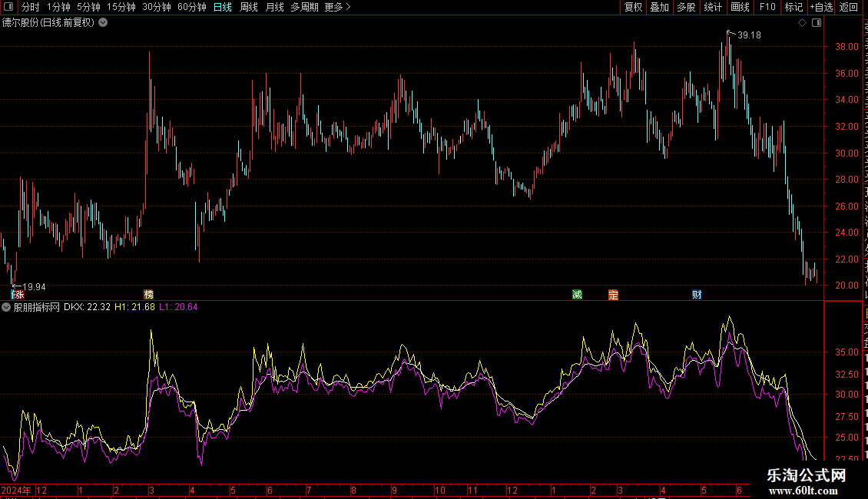Image resolution: width=868 pixels, height=499 pixels.
Task: Click the diamond icon above the chart
Action: (x=802, y=23)
